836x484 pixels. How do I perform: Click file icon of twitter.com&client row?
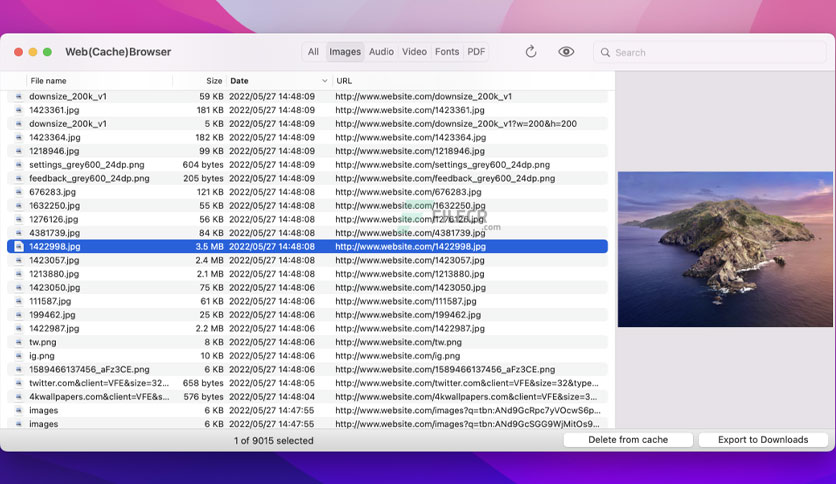pos(19,383)
